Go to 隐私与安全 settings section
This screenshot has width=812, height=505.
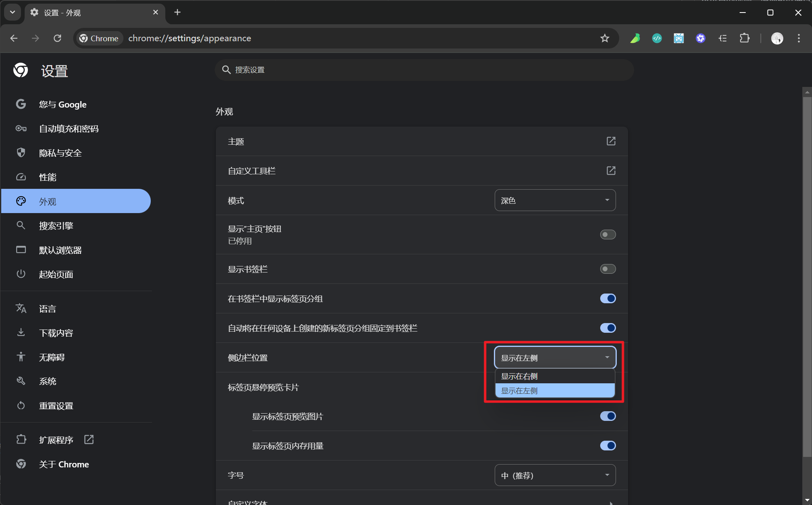tap(60, 153)
